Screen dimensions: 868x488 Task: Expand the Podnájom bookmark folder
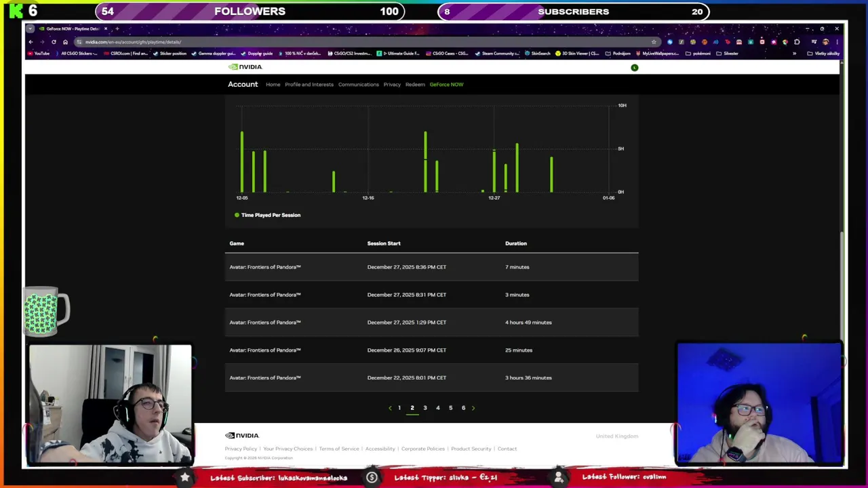click(618, 54)
